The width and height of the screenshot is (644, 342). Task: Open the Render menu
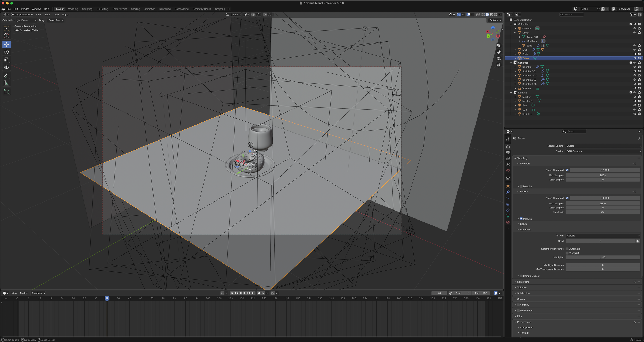pyautogui.click(x=25, y=9)
